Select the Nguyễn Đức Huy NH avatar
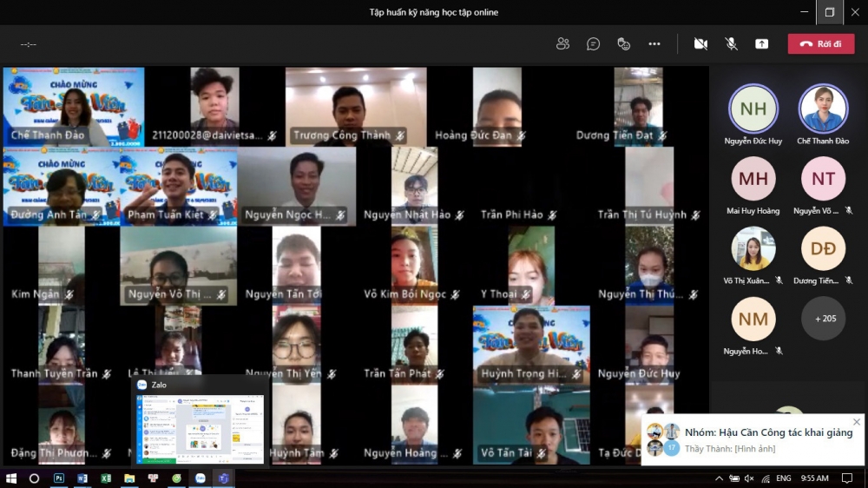The width and height of the screenshot is (868, 488). (753, 109)
